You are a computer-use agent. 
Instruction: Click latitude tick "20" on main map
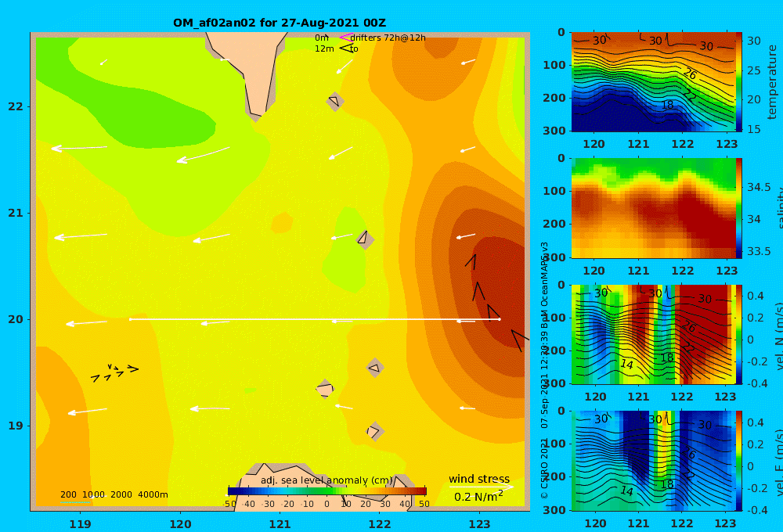click(x=16, y=319)
